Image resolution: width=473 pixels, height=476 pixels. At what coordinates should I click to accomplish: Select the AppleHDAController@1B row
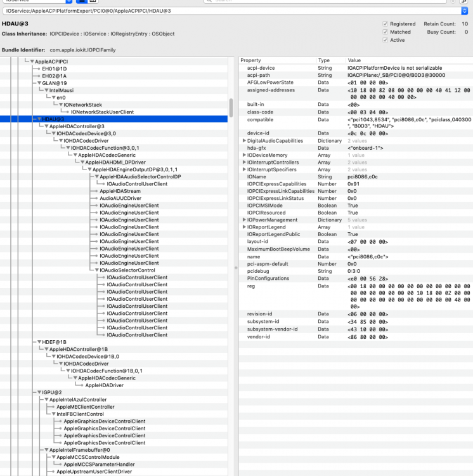[114, 350]
